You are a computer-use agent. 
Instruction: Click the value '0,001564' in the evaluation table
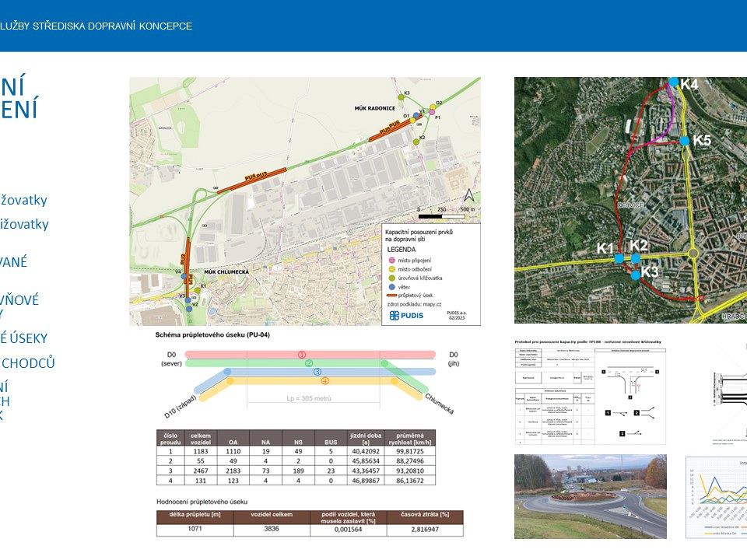[349, 529]
